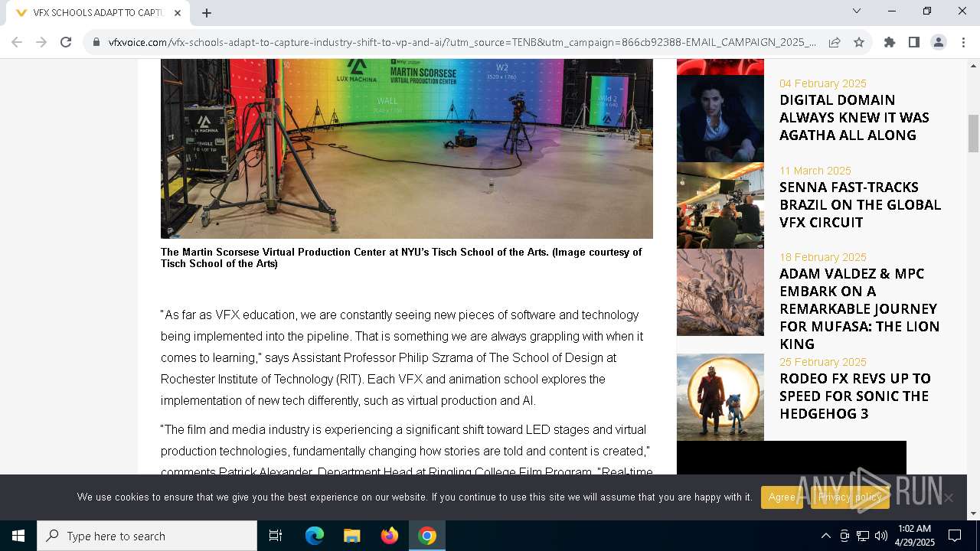Go forward with the browser arrow
The image size is (980, 551).
[x=41, y=42]
